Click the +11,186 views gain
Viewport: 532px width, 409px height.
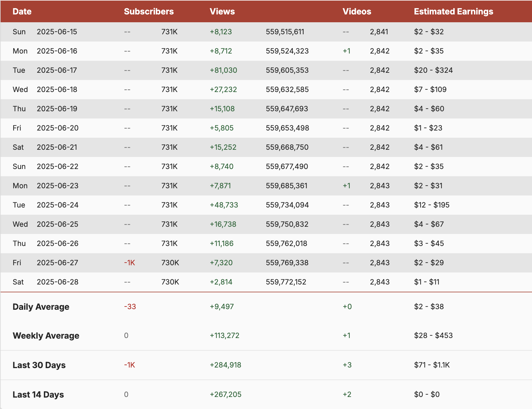pos(222,244)
